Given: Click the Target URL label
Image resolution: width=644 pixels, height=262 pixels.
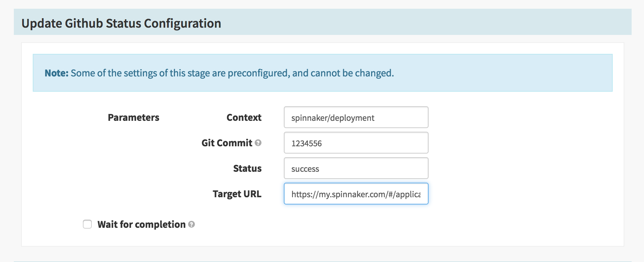Looking at the screenshot, I should click(x=237, y=194).
